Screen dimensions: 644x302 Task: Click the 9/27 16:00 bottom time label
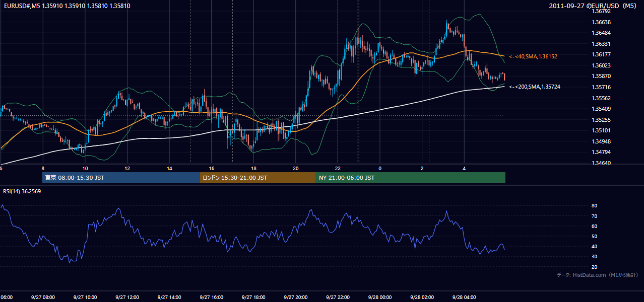(212, 297)
